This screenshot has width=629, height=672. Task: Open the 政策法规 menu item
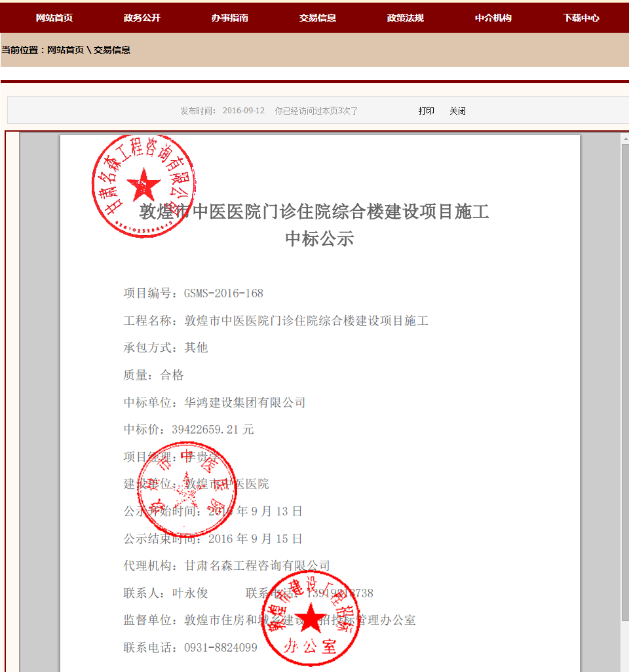pyautogui.click(x=405, y=18)
